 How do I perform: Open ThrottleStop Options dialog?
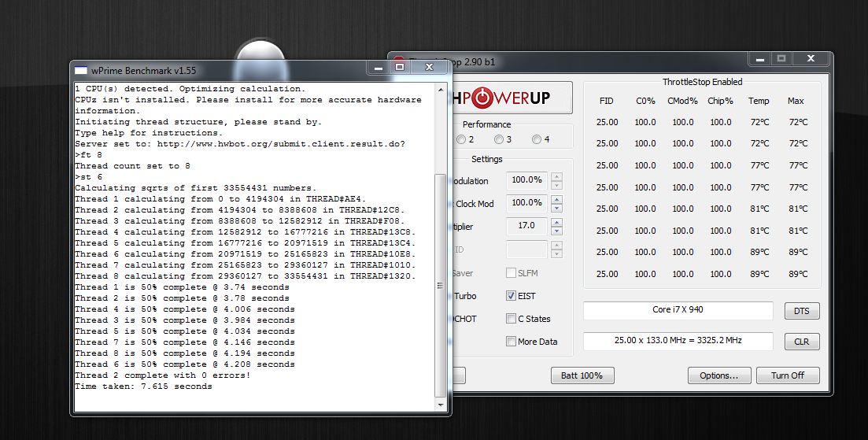(719, 375)
